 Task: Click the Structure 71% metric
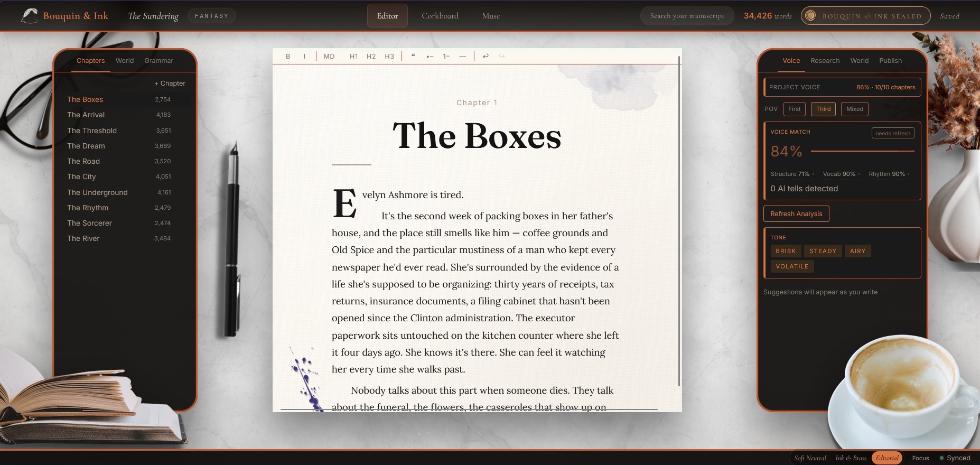pos(791,174)
